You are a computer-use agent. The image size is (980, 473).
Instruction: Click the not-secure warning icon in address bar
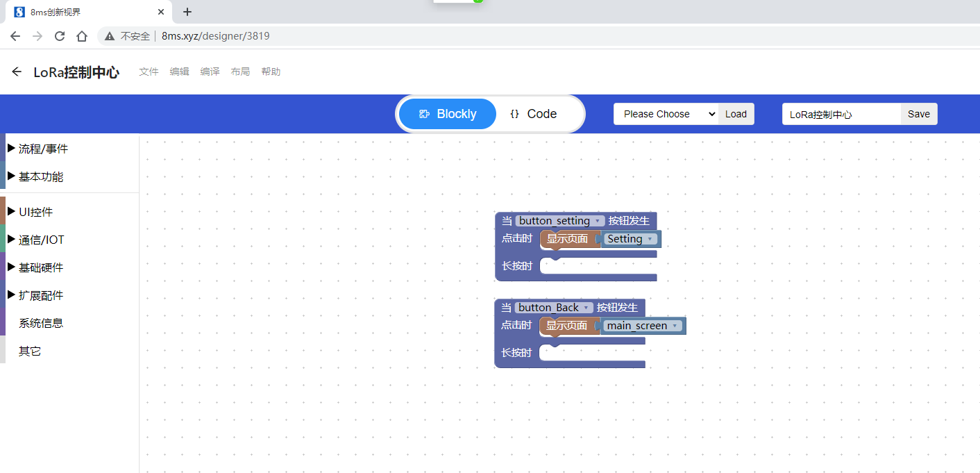110,36
